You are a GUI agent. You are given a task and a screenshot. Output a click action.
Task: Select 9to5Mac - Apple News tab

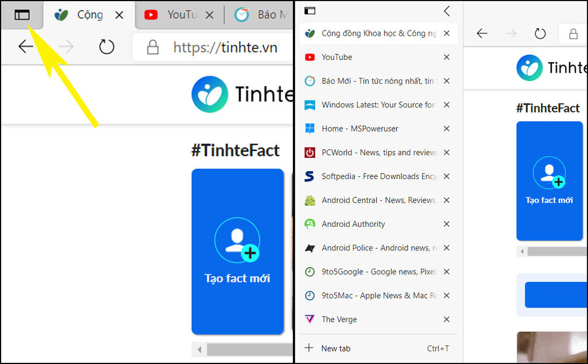coord(378,296)
